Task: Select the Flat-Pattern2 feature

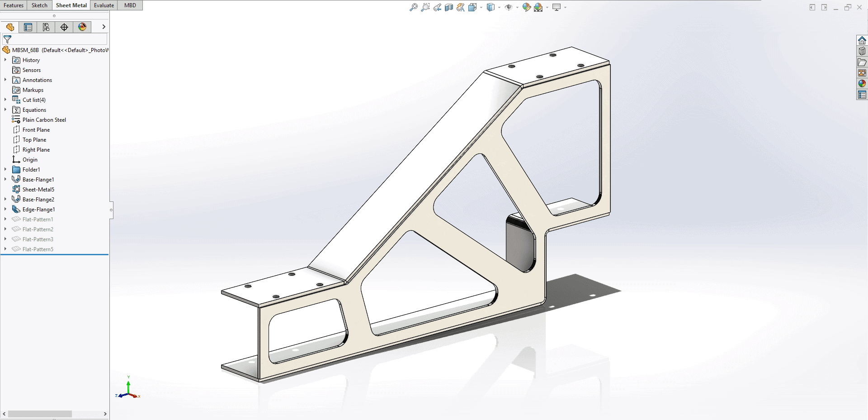Action: 33,229
